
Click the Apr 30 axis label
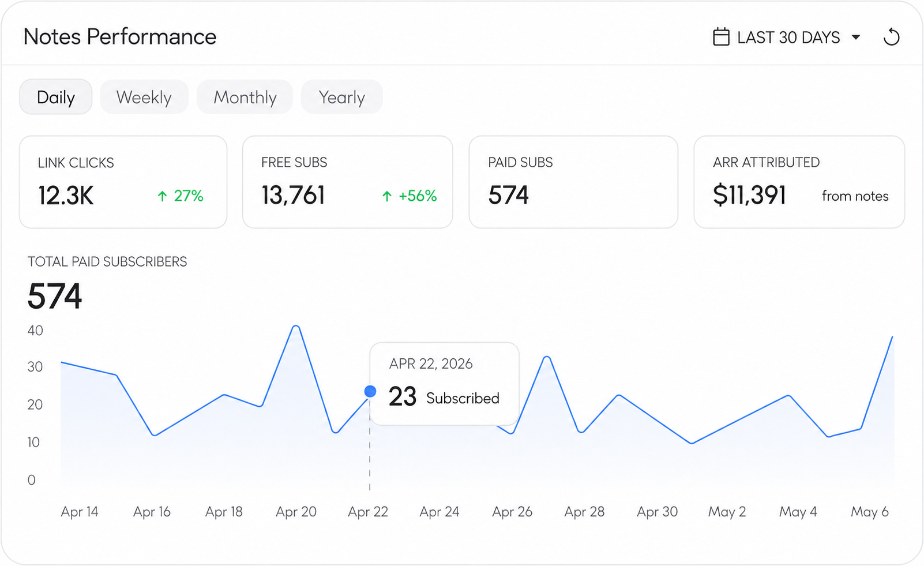click(657, 512)
